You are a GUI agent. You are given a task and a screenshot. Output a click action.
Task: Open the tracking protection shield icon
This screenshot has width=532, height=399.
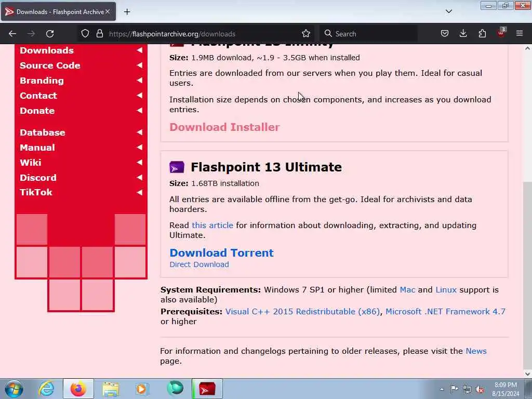click(85, 34)
